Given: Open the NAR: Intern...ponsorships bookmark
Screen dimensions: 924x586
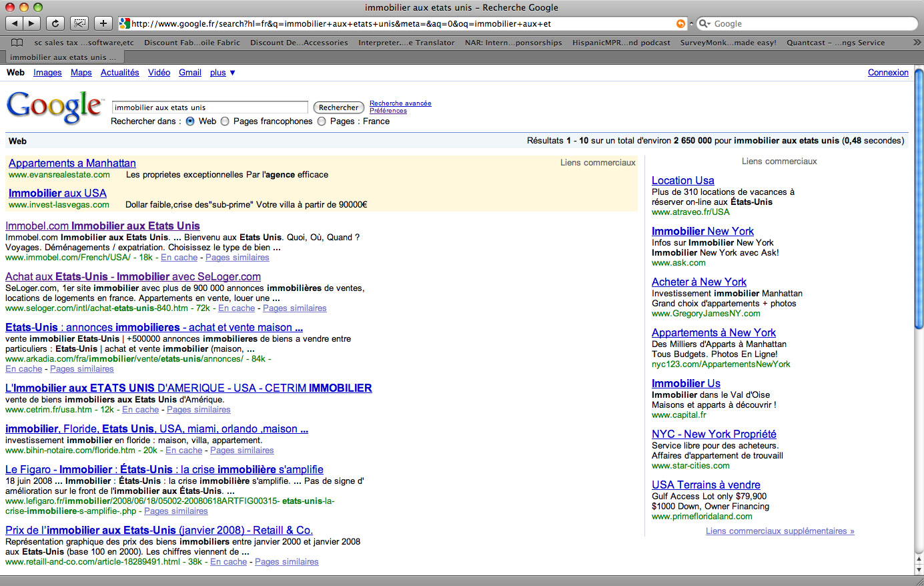Looking at the screenshot, I should [514, 43].
